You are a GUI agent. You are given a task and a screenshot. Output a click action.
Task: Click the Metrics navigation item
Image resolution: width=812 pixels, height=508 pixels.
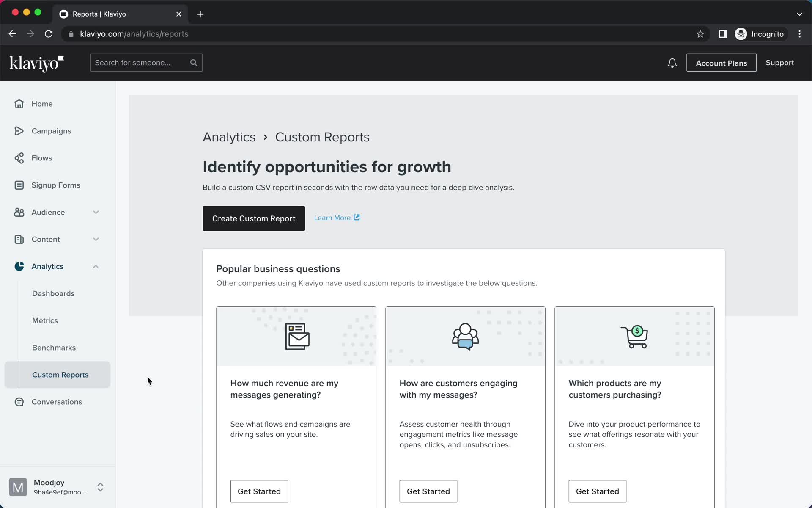coord(45,320)
